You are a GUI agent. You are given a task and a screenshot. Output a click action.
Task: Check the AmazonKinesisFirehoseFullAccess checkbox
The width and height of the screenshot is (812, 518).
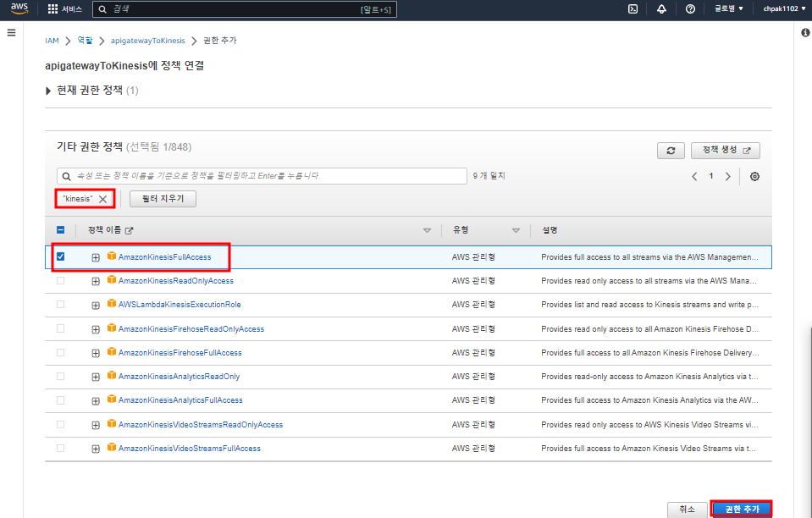(61, 352)
